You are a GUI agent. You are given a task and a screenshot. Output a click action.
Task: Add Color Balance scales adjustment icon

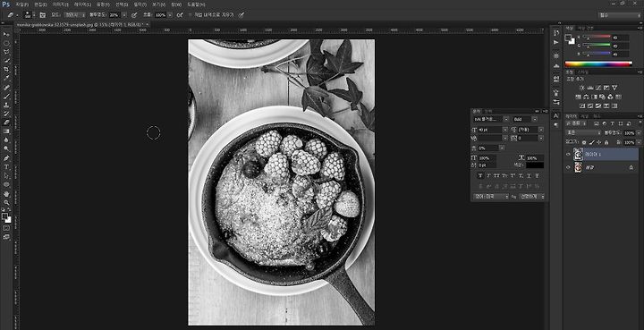pos(586,97)
